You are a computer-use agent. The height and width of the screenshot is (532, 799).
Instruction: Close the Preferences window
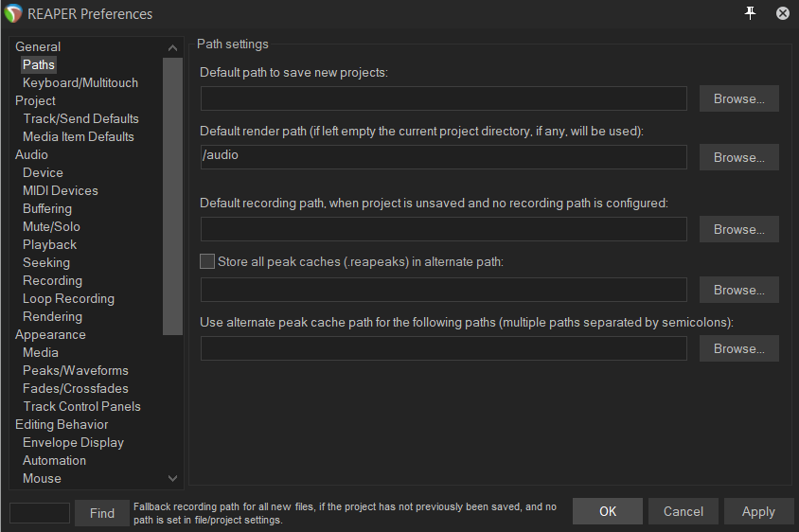click(783, 13)
